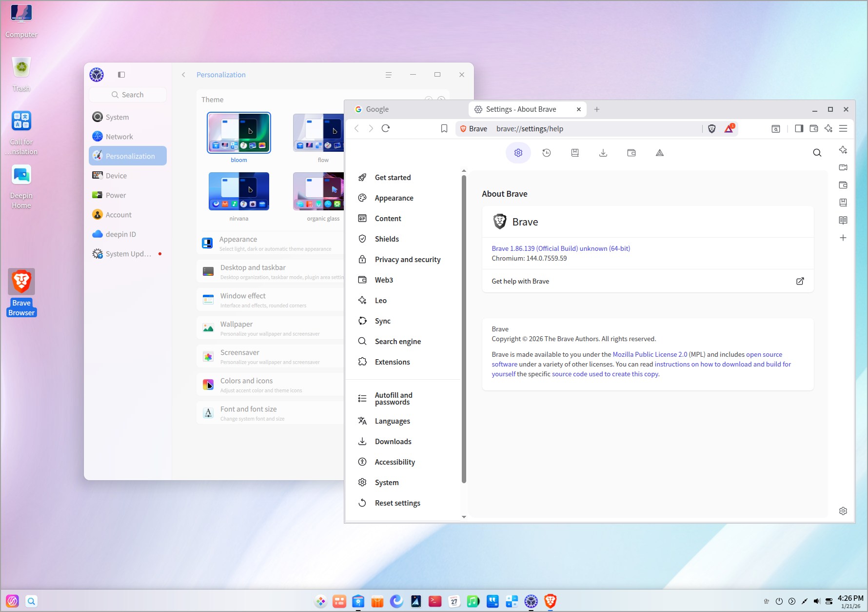Select the nirvana theme thumbnail

[x=239, y=191]
